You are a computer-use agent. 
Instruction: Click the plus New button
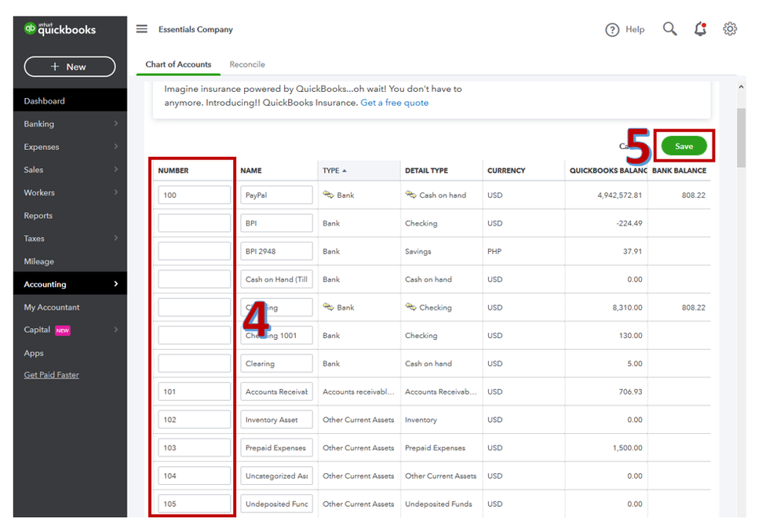click(x=70, y=67)
